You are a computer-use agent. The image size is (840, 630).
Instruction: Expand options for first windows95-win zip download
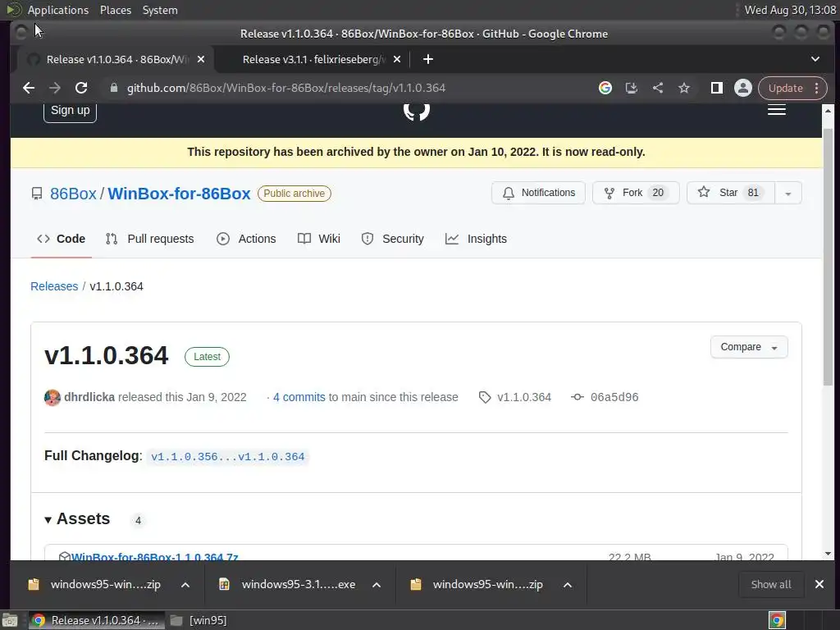185,584
